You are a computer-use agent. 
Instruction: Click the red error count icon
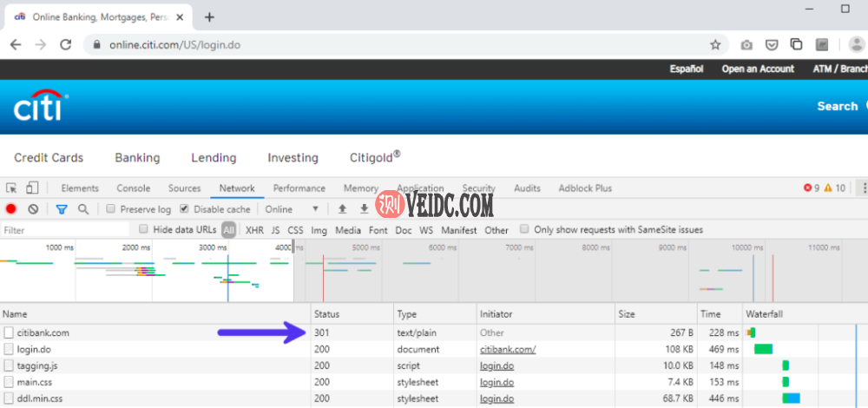point(807,188)
